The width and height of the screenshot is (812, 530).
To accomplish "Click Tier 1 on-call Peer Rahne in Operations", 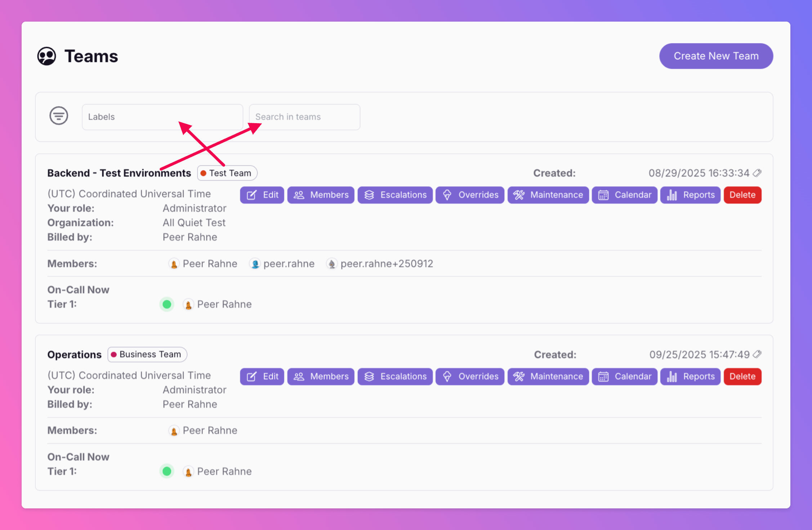I will (x=224, y=472).
